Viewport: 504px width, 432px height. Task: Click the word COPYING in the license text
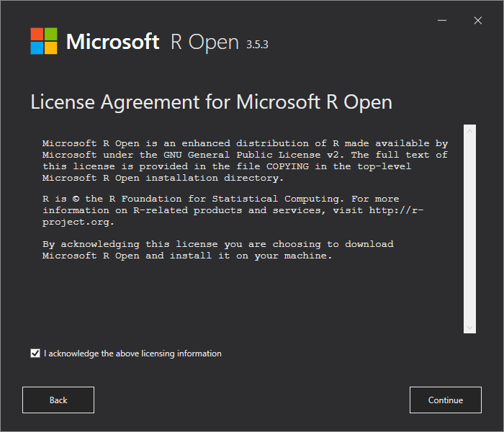click(x=287, y=166)
